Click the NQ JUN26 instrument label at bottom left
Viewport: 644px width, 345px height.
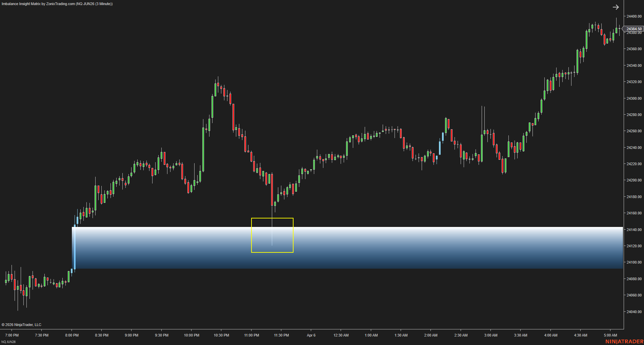point(8,342)
